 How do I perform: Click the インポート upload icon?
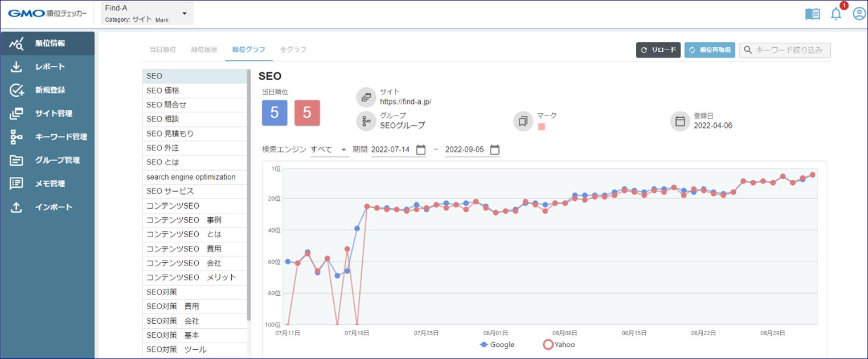point(17,207)
